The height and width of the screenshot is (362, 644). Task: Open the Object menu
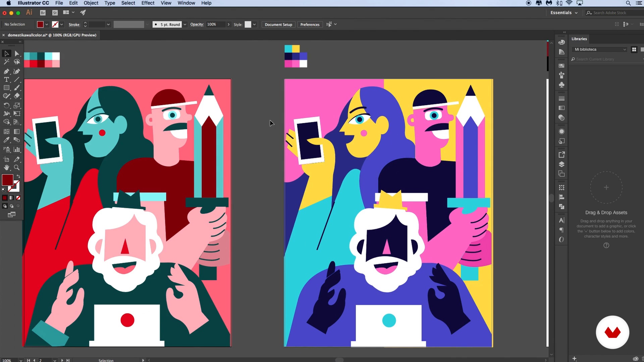[x=91, y=3]
